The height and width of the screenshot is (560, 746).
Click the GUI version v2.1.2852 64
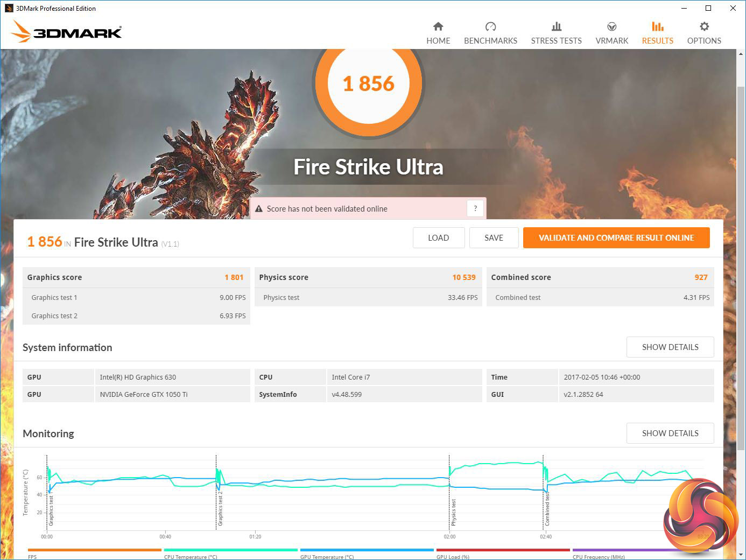[583, 395]
